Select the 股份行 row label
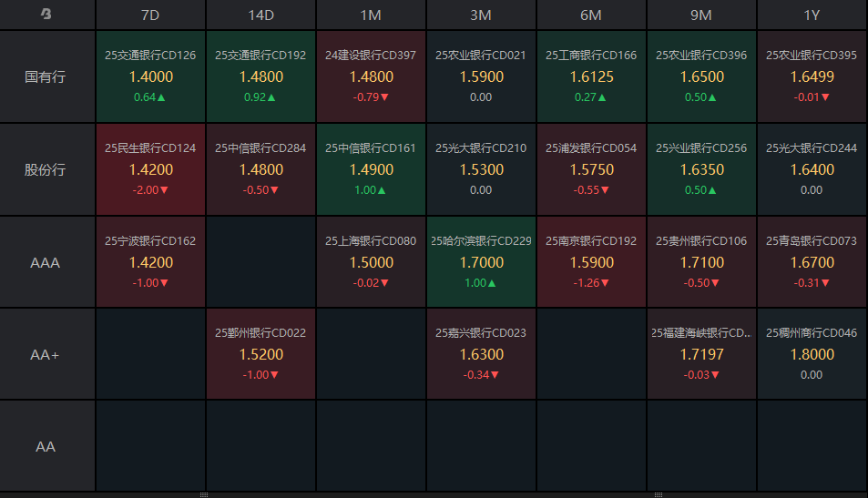868x498 pixels. [46, 169]
